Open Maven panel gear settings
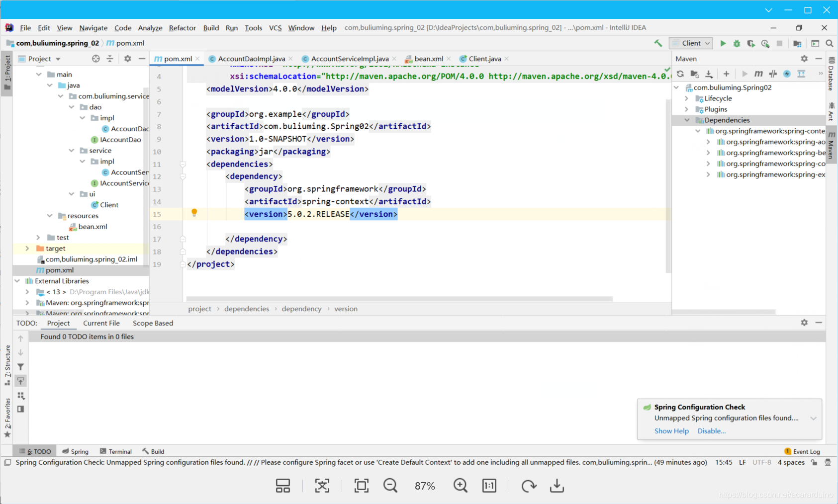Screen dimensions: 838x504 pyautogui.click(x=804, y=59)
